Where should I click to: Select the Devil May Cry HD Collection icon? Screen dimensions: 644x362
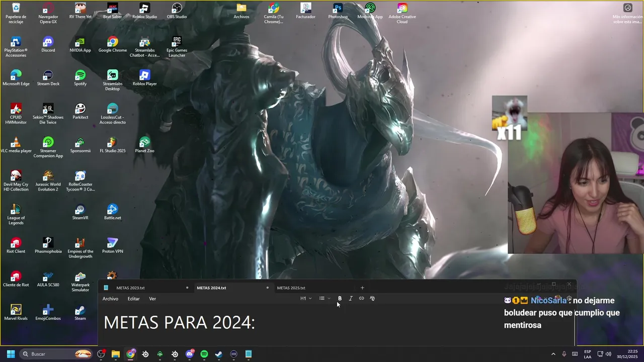click(16, 181)
